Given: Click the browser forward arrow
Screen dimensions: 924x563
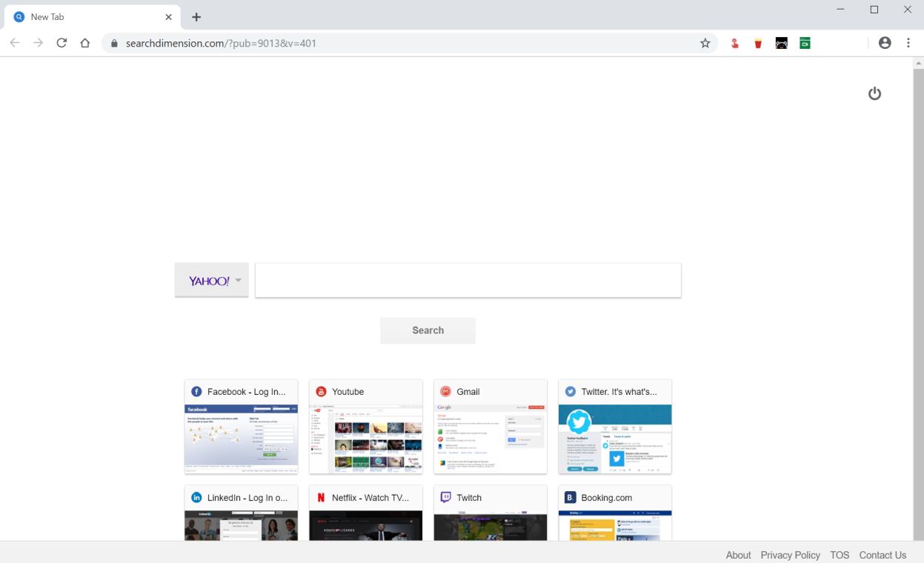Looking at the screenshot, I should [39, 43].
